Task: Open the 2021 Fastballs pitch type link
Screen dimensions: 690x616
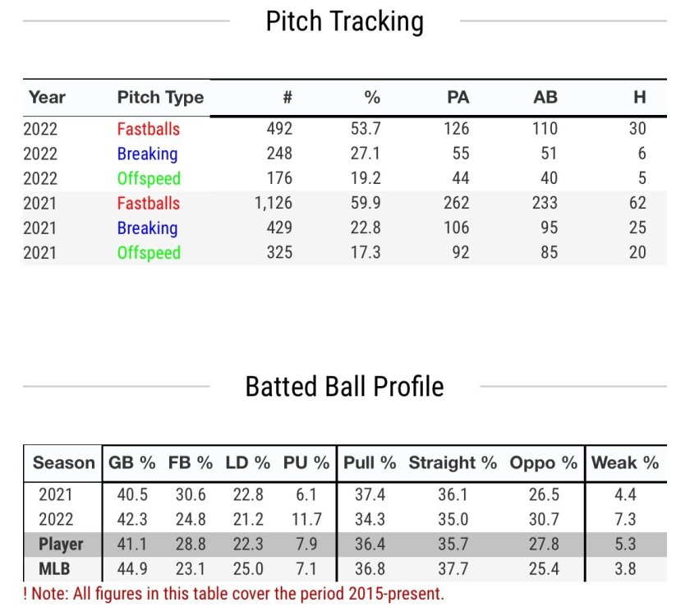Action: [148, 203]
